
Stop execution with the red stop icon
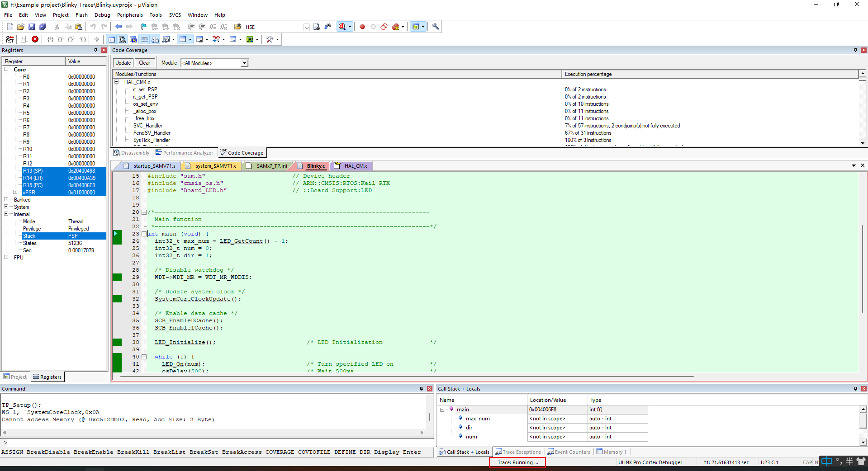pyautogui.click(x=35, y=39)
